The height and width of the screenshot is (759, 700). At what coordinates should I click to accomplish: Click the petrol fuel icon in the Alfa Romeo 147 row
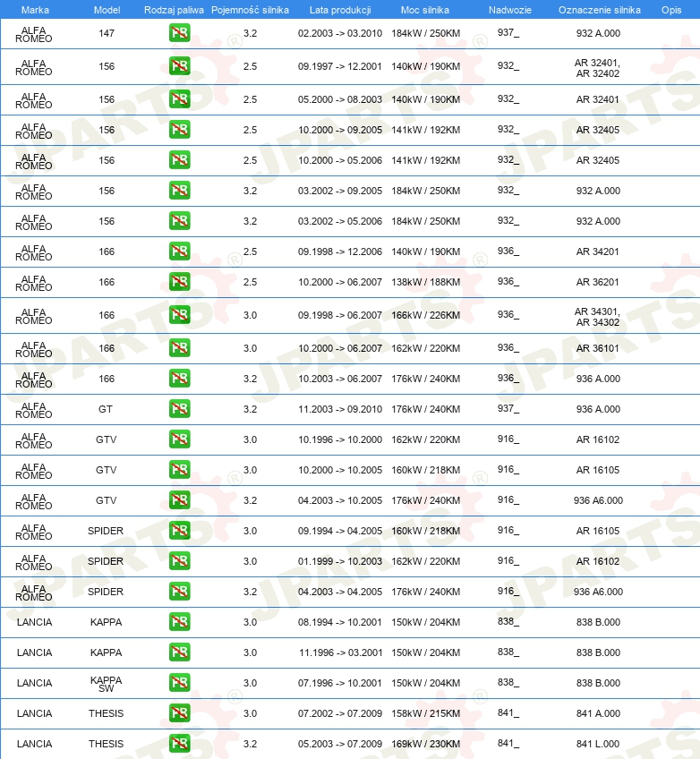tap(180, 33)
